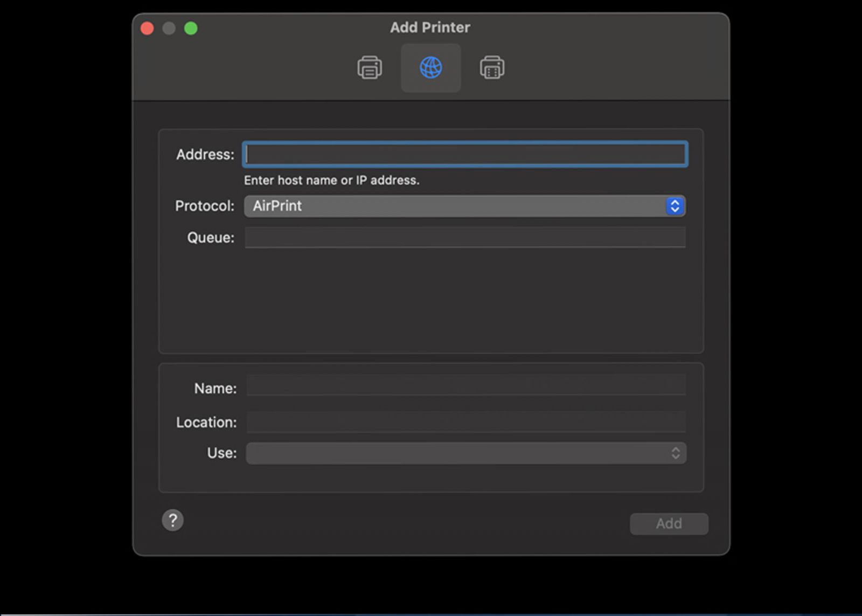The width and height of the screenshot is (862, 616).
Task: Click the Use dropdown chevron arrows
Action: pos(676,453)
